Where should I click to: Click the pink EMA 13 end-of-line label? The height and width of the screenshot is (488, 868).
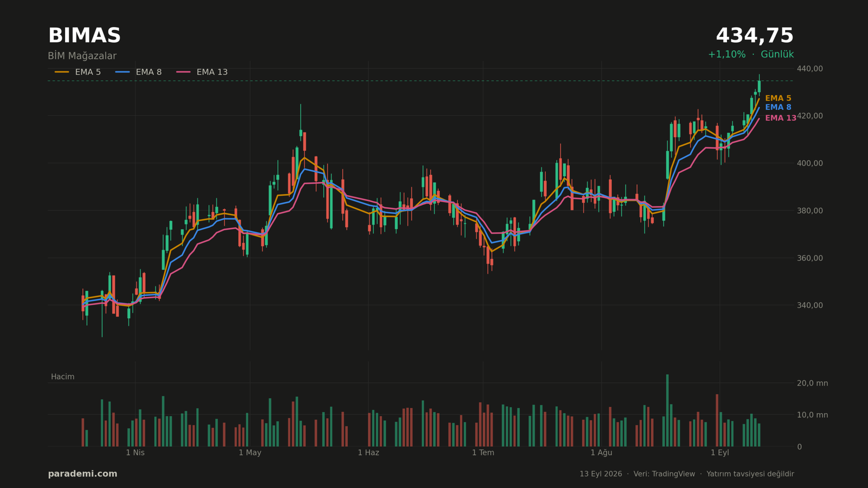(x=781, y=118)
